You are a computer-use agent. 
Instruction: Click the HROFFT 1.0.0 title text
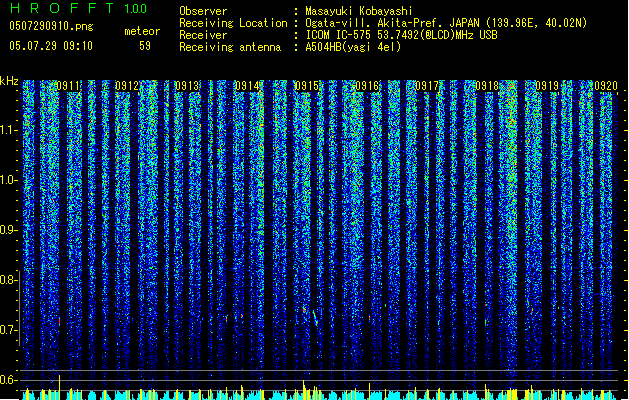pos(79,8)
